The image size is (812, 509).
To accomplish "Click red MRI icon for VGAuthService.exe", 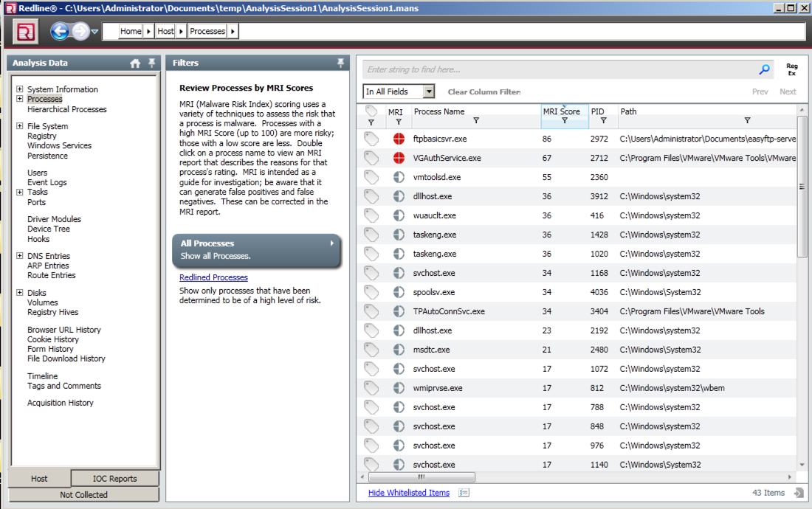I will [x=398, y=158].
